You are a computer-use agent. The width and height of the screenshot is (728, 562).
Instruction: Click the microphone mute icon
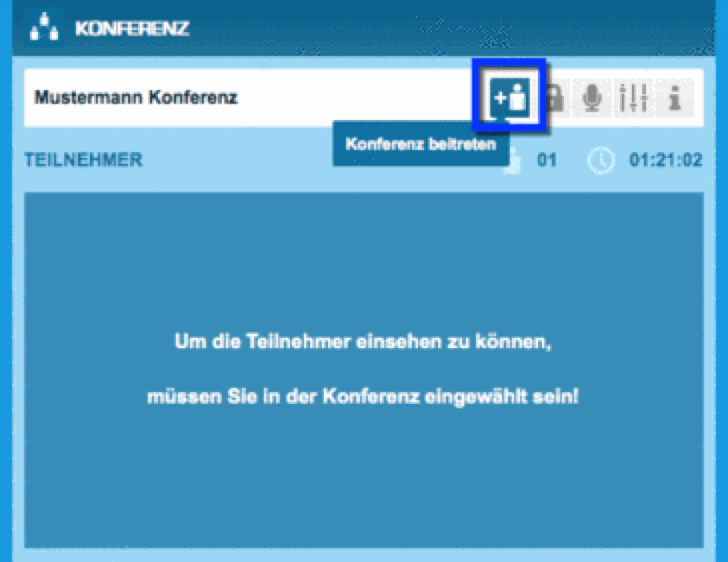[592, 98]
